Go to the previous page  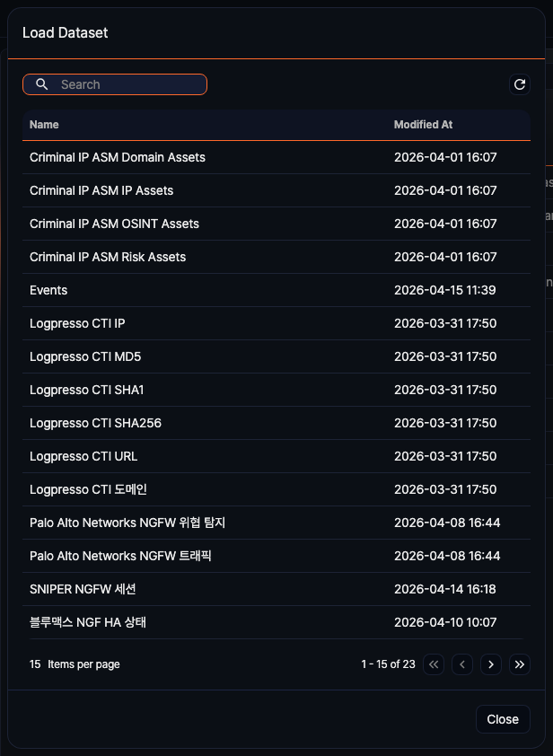coord(462,664)
